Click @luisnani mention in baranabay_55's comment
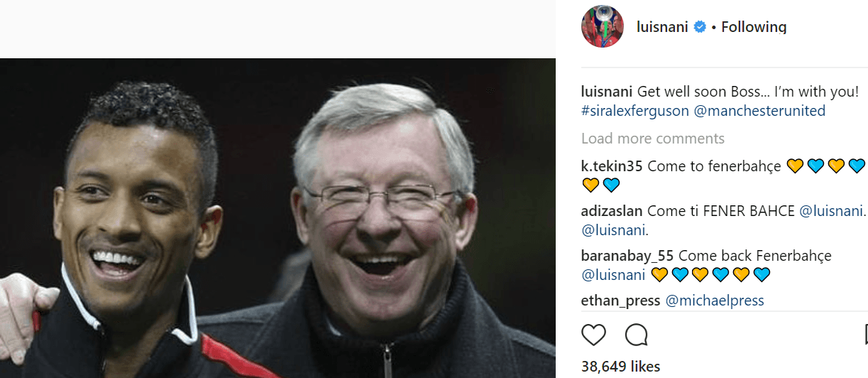Viewport: 868px width, 378px height. (x=613, y=275)
